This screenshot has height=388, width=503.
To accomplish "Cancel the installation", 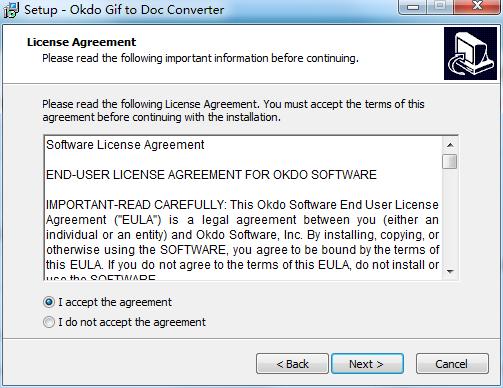I will (452, 364).
